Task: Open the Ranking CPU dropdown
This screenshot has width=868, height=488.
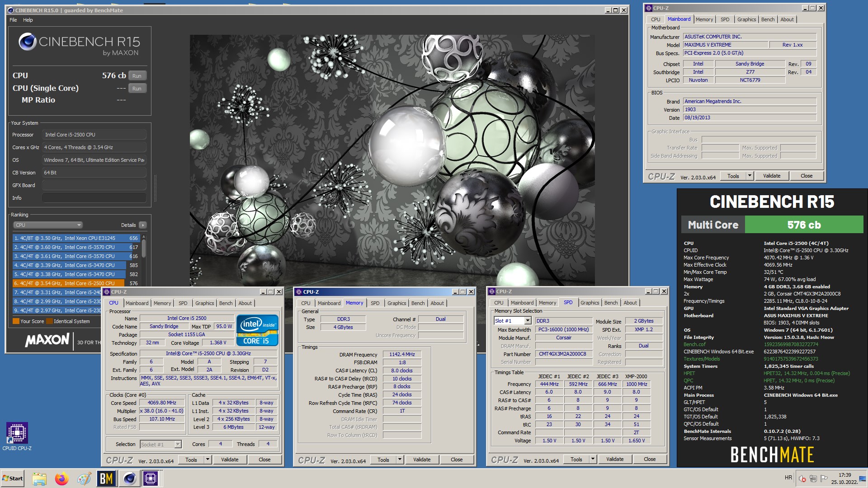Action: pyautogui.click(x=47, y=225)
